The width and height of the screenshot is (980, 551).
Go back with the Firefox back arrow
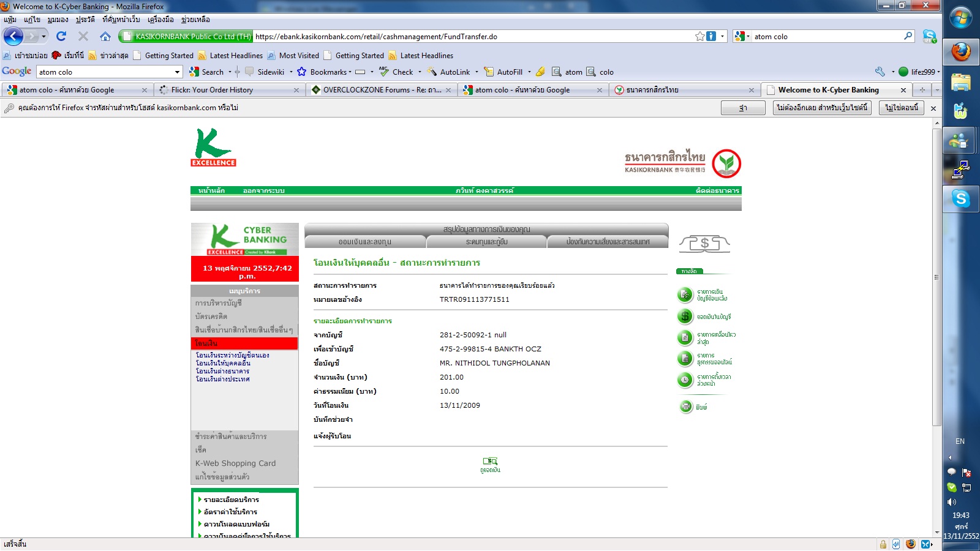(13, 36)
